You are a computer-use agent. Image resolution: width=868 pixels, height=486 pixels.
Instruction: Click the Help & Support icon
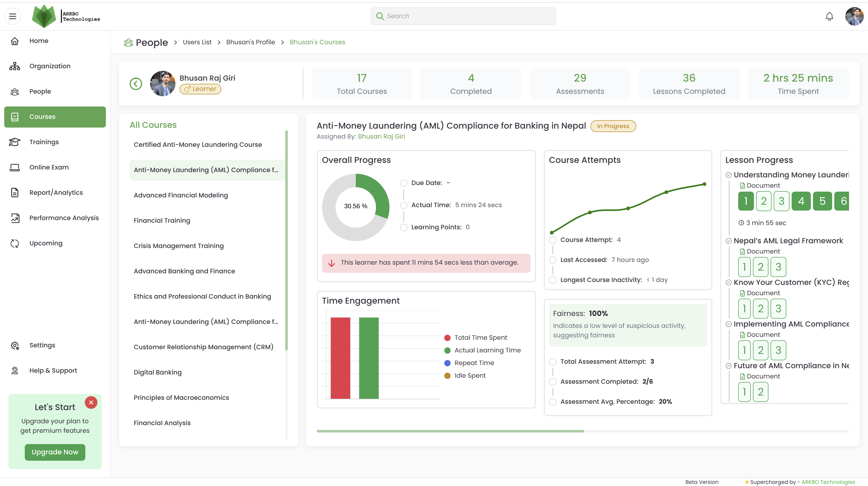(x=14, y=371)
